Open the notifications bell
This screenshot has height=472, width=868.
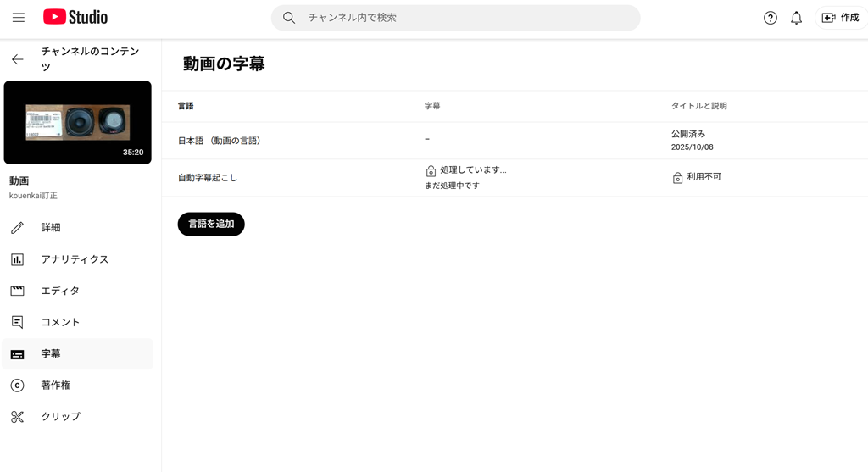point(796,18)
